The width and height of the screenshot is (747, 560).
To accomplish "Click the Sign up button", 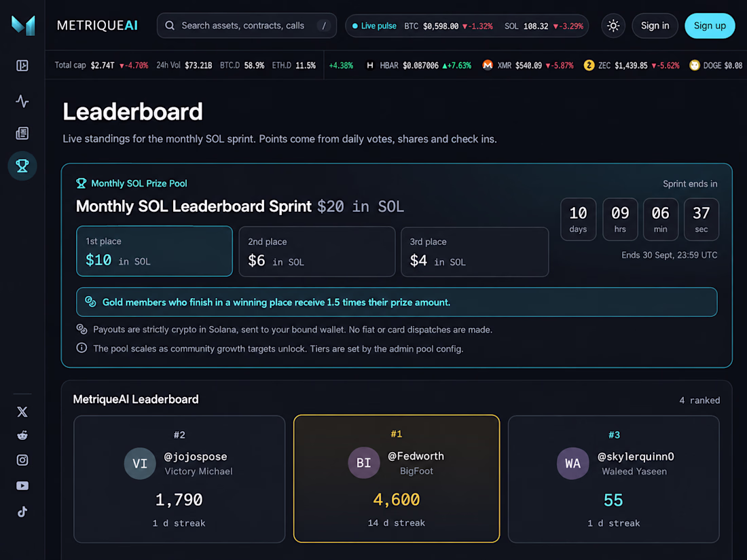I will [x=710, y=26].
